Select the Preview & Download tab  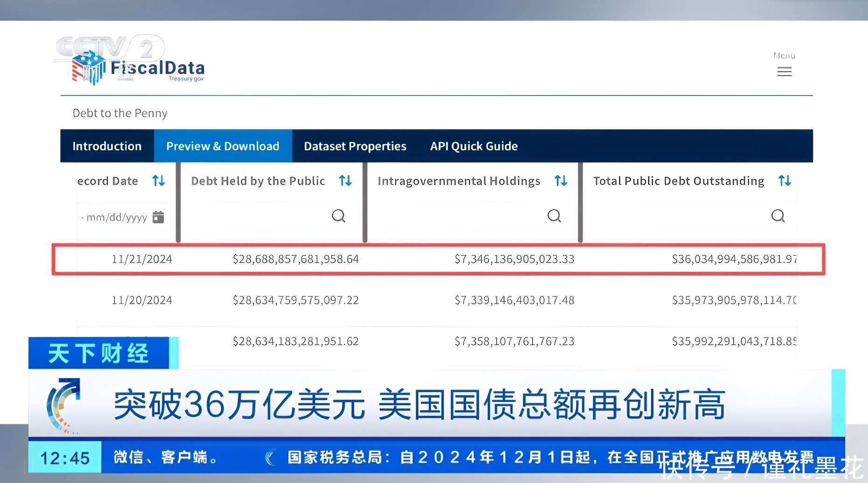223,146
